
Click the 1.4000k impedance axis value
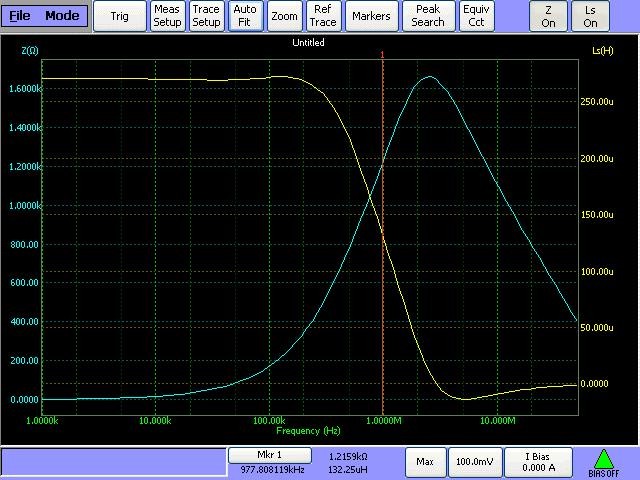coord(25,128)
